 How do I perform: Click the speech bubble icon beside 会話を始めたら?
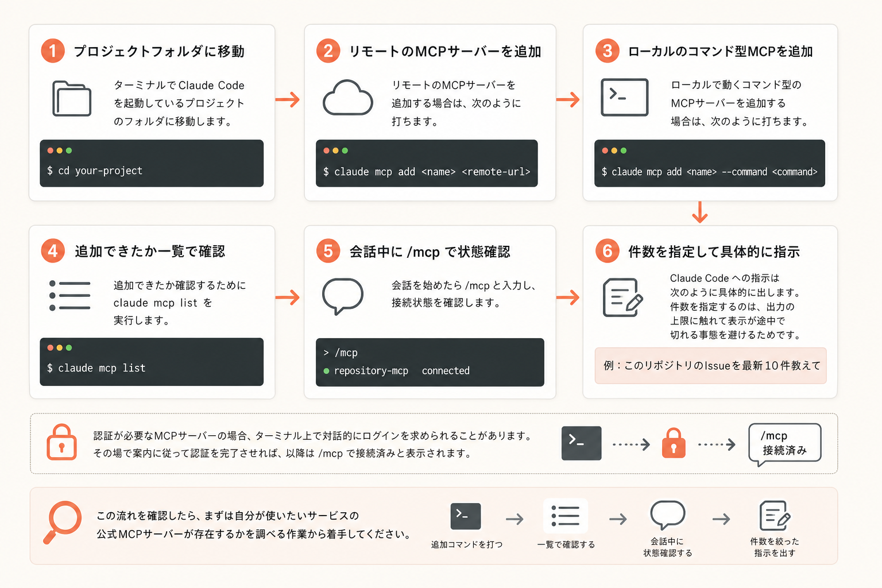click(343, 296)
